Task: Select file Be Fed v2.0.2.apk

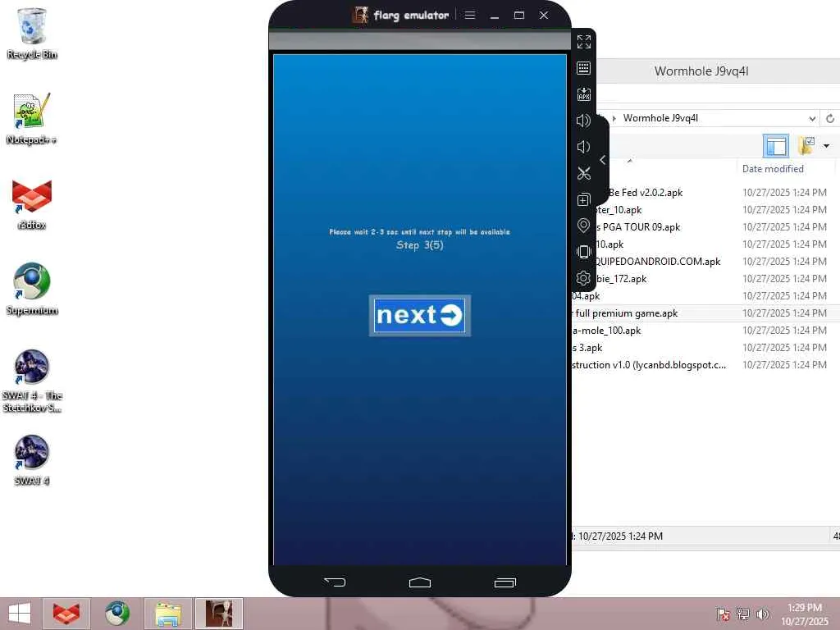Action: pos(646,192)
